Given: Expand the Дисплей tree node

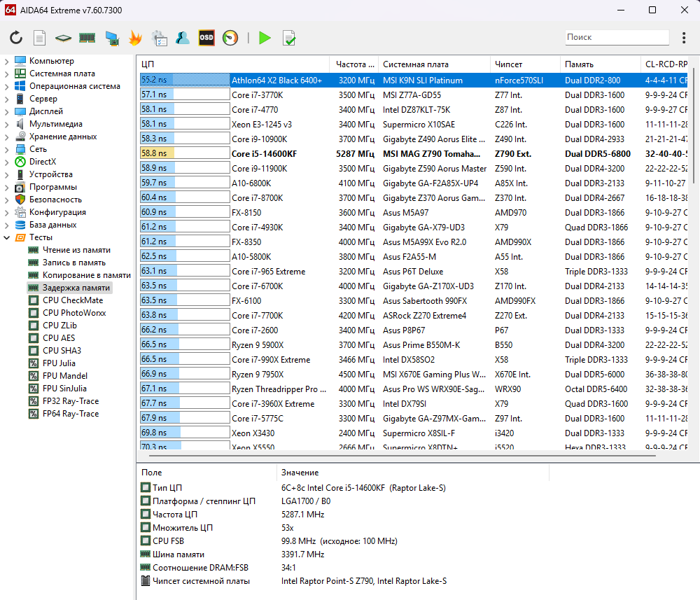Looking at the screenshot, I should [x=6, y=111].
